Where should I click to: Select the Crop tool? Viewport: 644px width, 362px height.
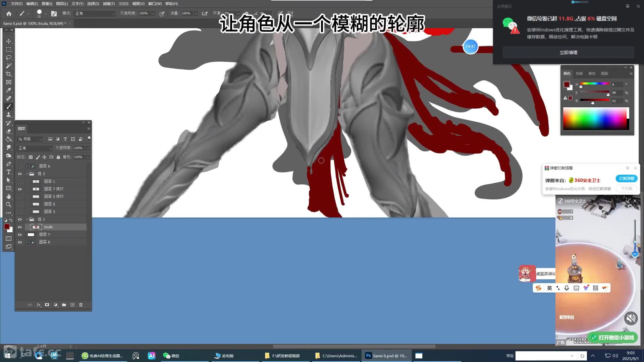tap(9, 74)
